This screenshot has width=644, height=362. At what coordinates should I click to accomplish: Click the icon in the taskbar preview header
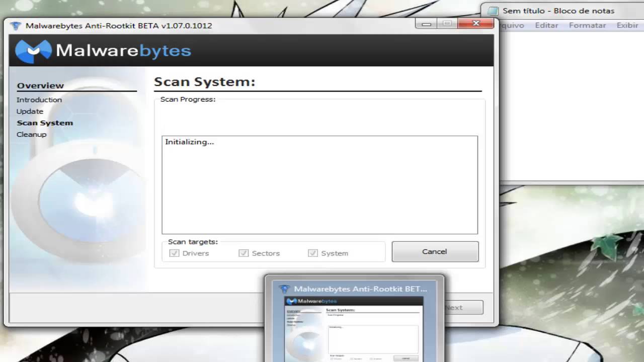pyautogui.click(x=284, y=289)
